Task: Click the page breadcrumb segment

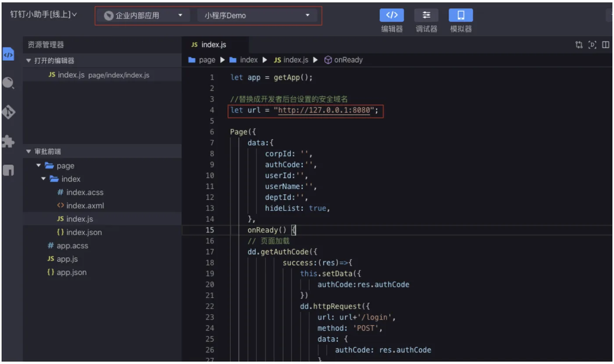Action: point(202,60)
